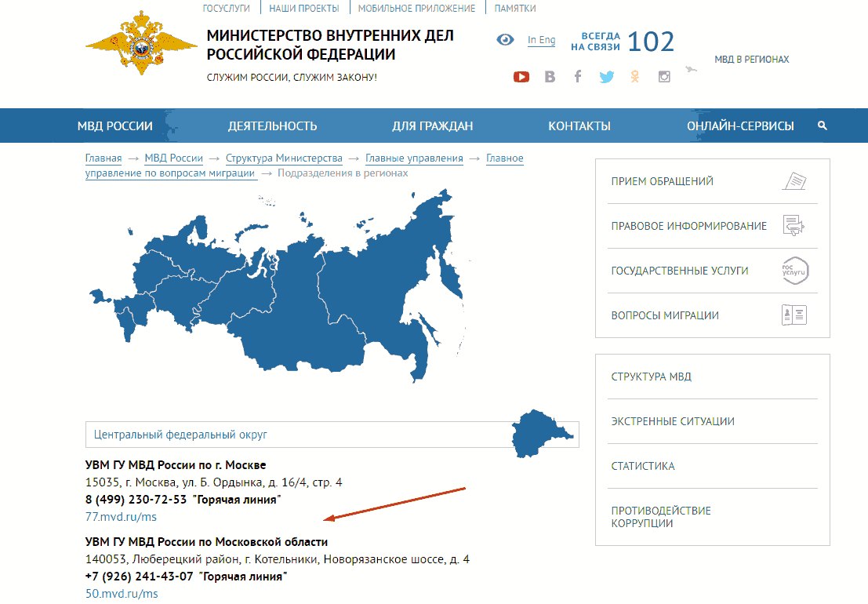Switch site language via In Eng
The image size is (868, 604).
coord(541,40)
